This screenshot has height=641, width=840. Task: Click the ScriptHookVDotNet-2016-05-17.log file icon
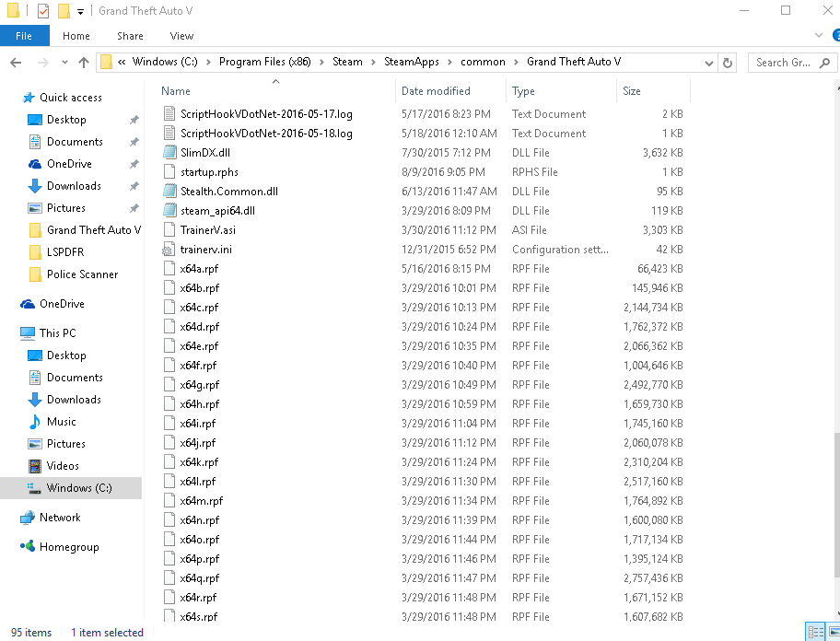pyautogui.click(x=169, y=114)
